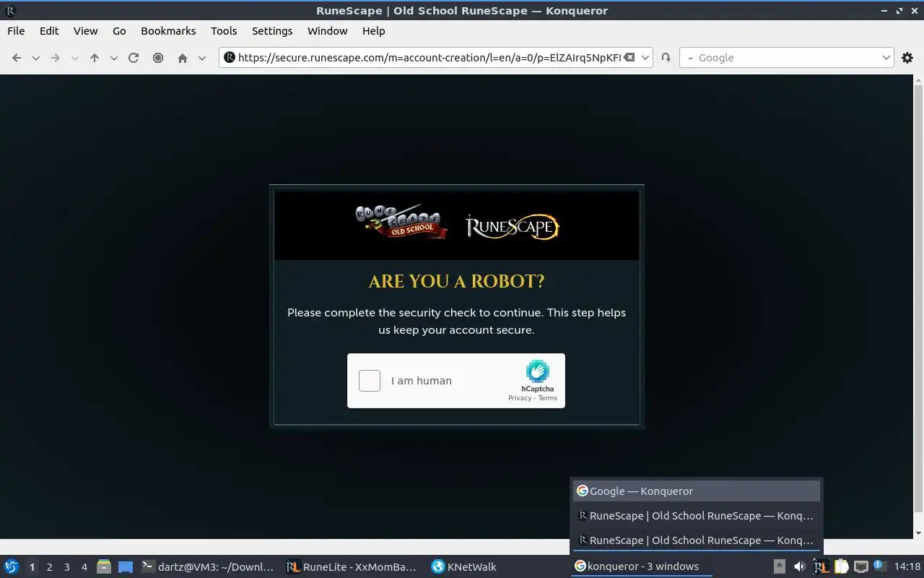Open the Settings menu

(272, 31)
